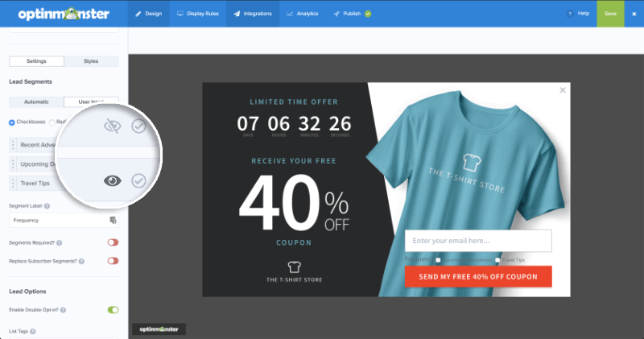Image resolution: width=644 pixels, height=339 pixels.
Task: Click the countdown minutes value 32
Action: point(309,124)
